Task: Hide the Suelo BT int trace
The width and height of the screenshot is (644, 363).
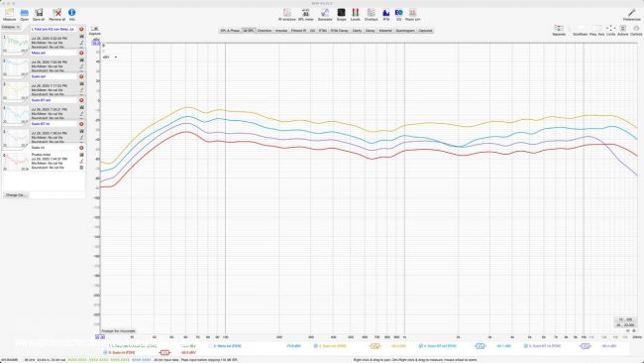Action: [526, 346]
